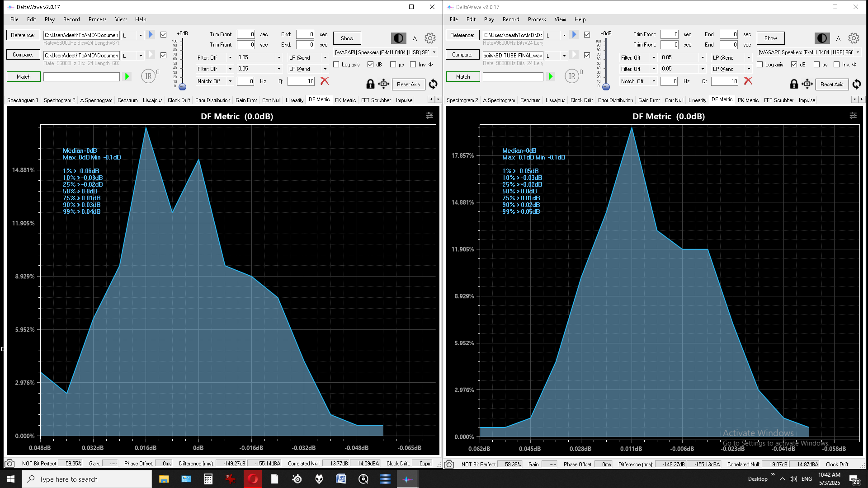Click volume slider knob in right window
The height and width of the screenshot is (488, 868).
point(606,87)
